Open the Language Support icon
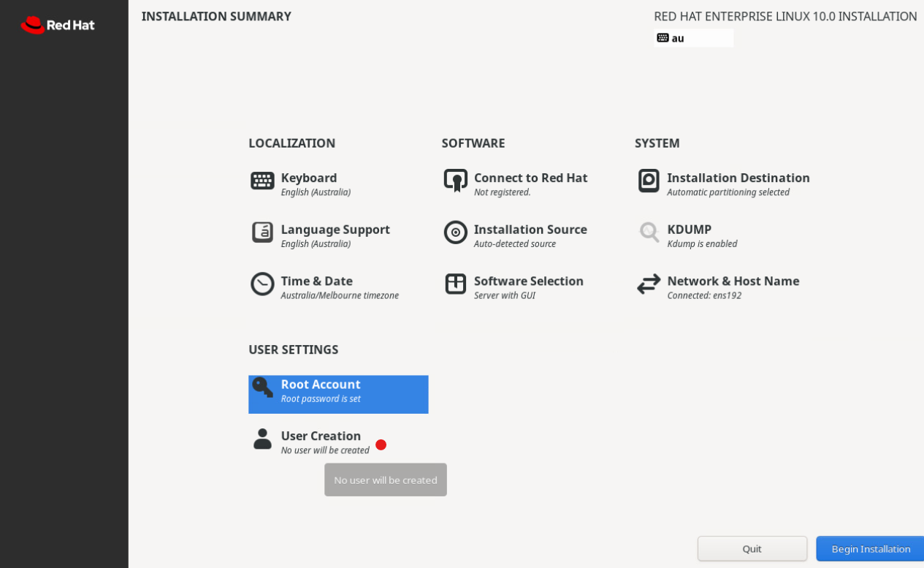This screenshot has width=924, height=568. 262,232
